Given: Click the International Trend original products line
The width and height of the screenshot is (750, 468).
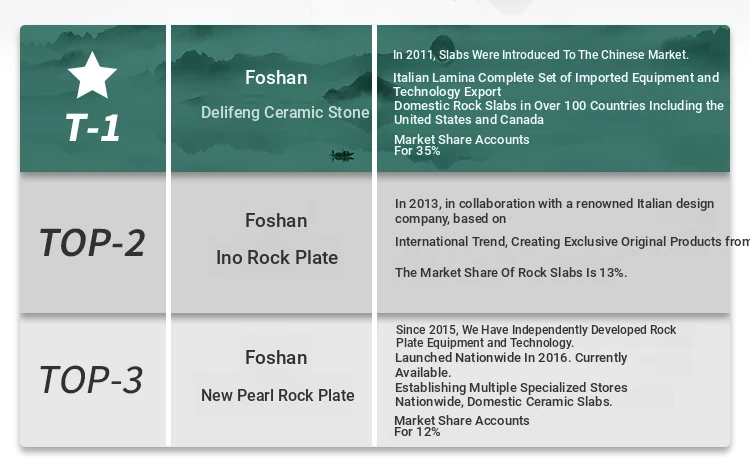Looking at the screenshot, I should point(570,241).
